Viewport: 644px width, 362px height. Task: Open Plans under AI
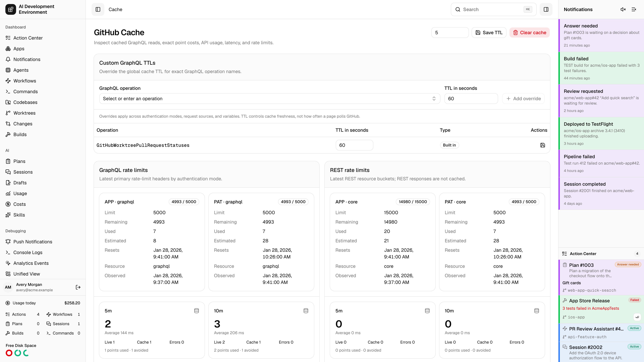pyautogui.click(x=43, y=161)
